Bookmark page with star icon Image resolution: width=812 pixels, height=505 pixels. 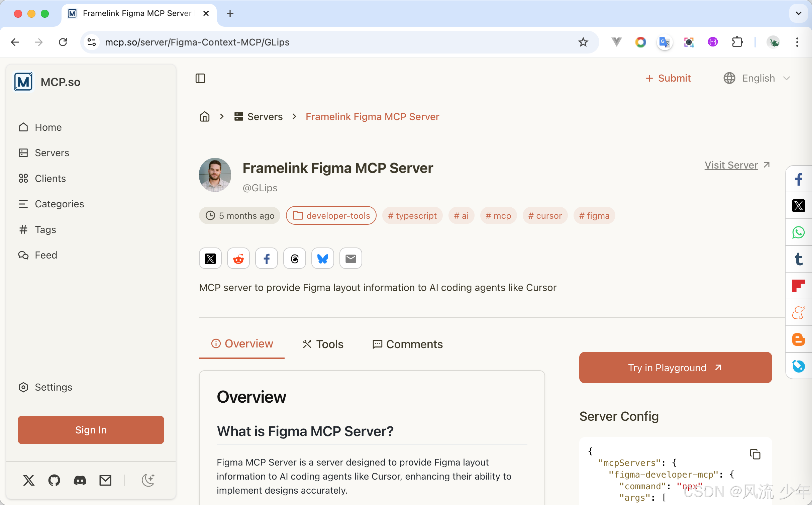tap(583, 42)
